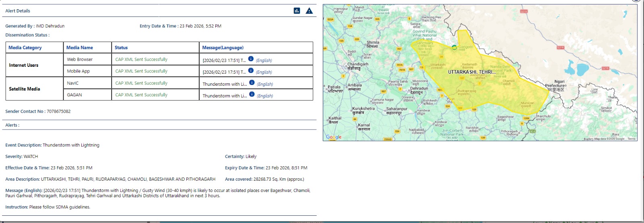
Task: Open the bar chart statistics icon
Action: click(x=297, y=11)
